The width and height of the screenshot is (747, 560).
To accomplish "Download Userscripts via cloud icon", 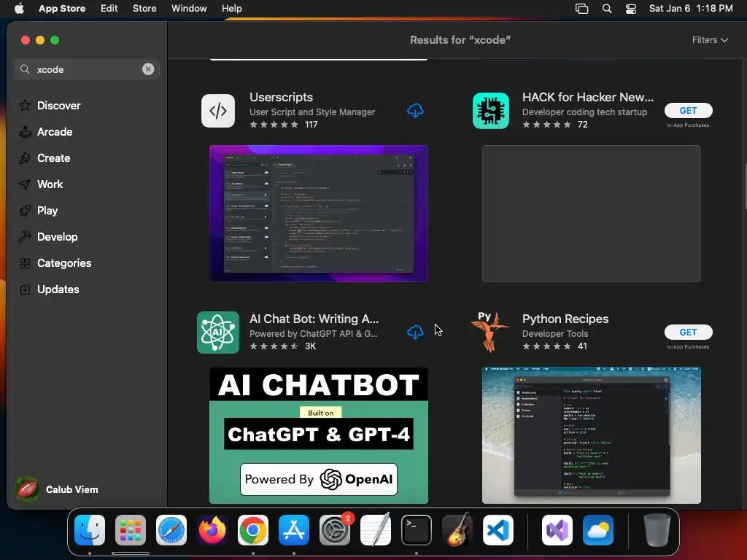I will tap(415, 111).
